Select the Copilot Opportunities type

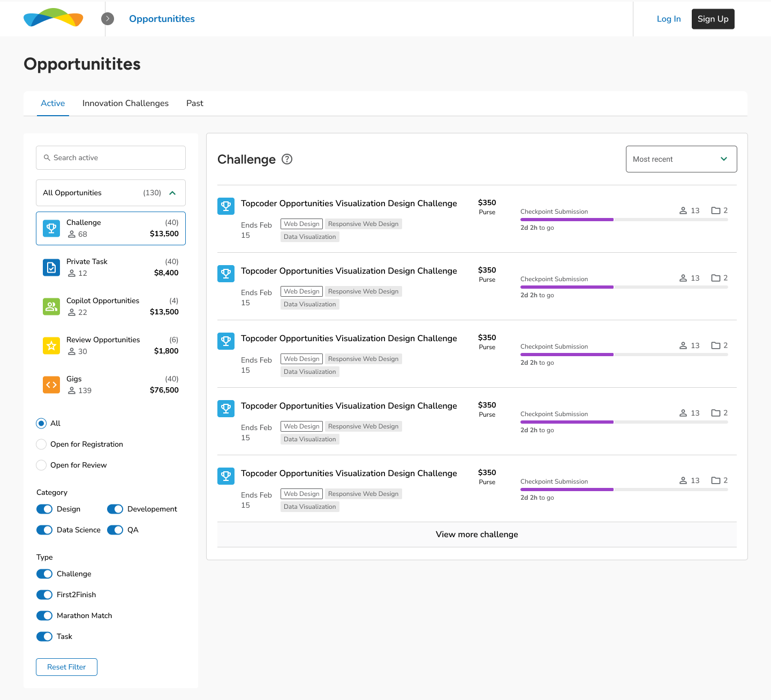tap(111, 306)
